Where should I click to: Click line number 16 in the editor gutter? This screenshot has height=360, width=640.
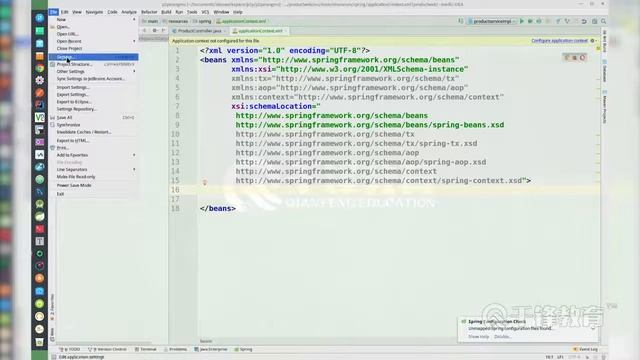point(175,190)
